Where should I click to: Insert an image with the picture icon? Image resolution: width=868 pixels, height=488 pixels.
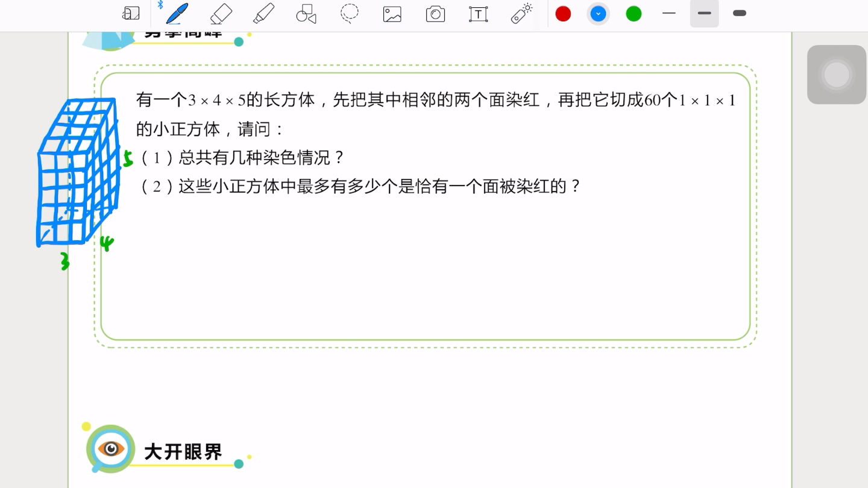(x=392, y=14)
